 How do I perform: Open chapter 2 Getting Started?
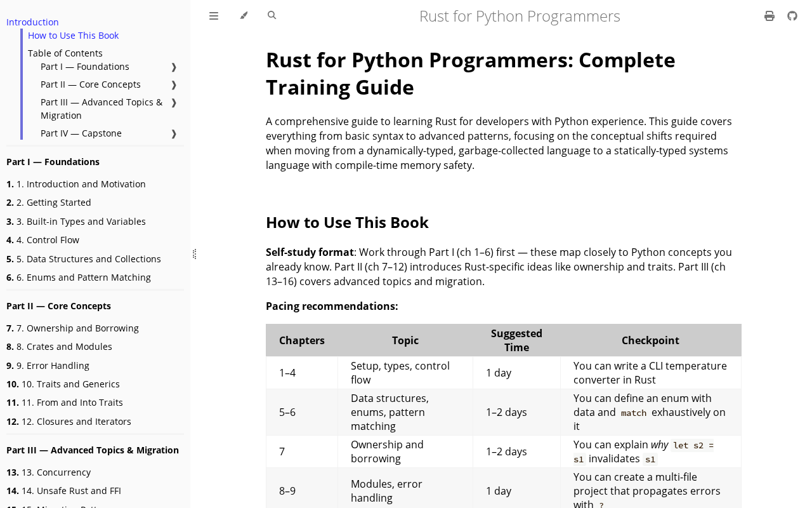click(x=49, y=203)
